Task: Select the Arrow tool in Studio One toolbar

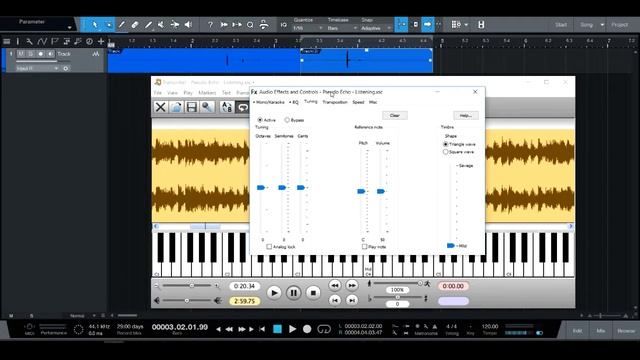Action: point(95,24)
